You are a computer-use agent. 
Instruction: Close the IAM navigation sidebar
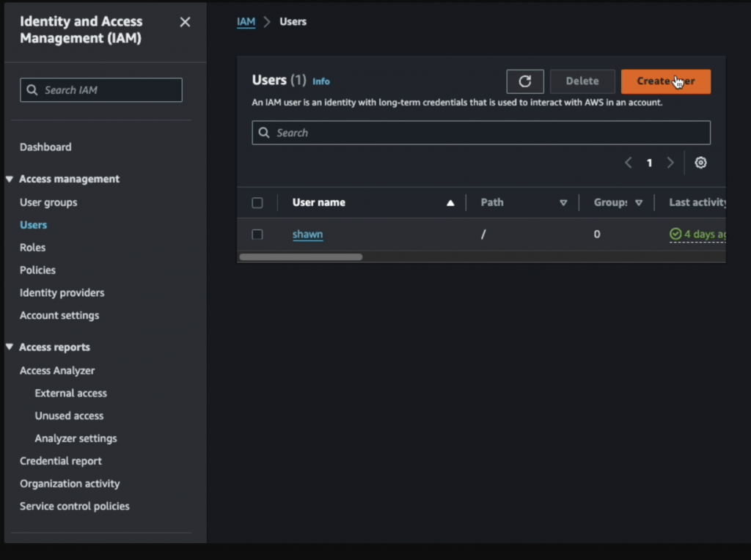pyautogui.click(x=185, y=22)
